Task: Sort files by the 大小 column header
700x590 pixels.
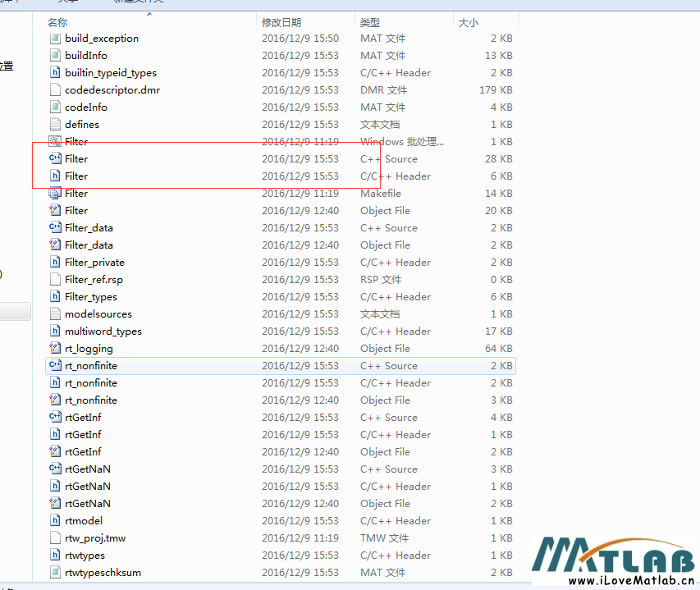Action: pyautogui.click(x=469, y=23)
